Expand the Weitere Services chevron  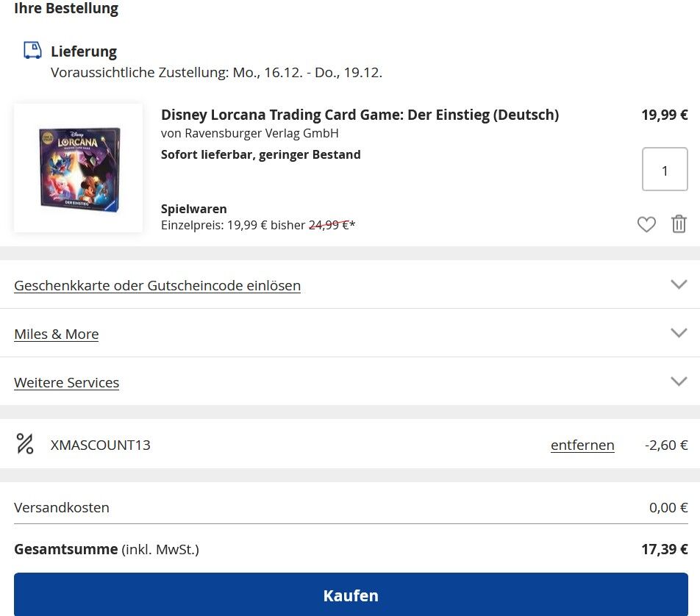pyautogui.click(x=679, y=382)
